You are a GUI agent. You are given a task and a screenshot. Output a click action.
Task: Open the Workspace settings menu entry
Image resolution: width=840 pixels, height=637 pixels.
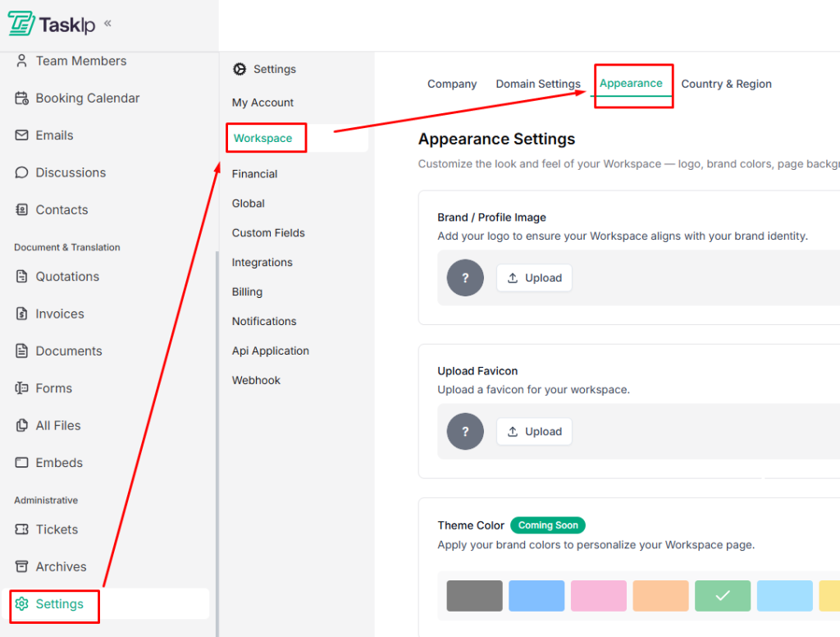click(265, 138)
